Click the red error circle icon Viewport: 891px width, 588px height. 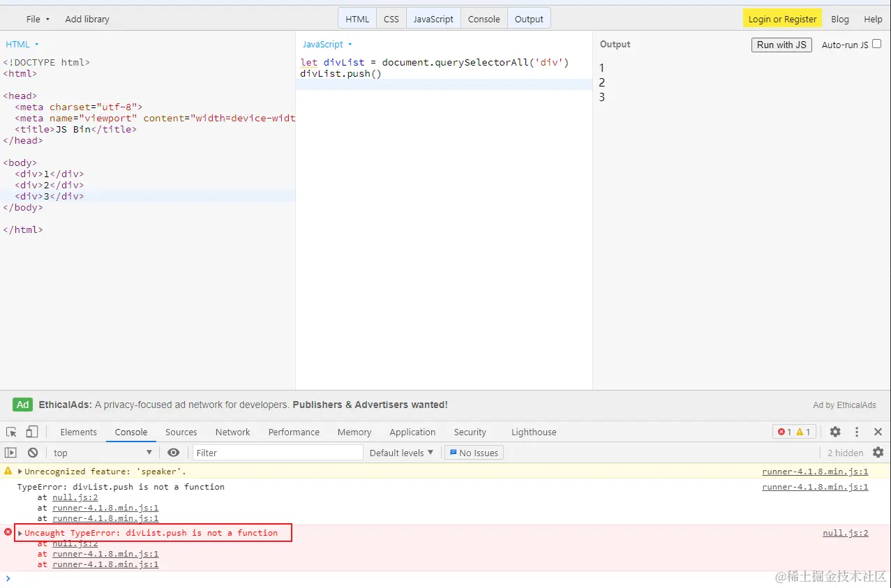(x=8, y=532)
